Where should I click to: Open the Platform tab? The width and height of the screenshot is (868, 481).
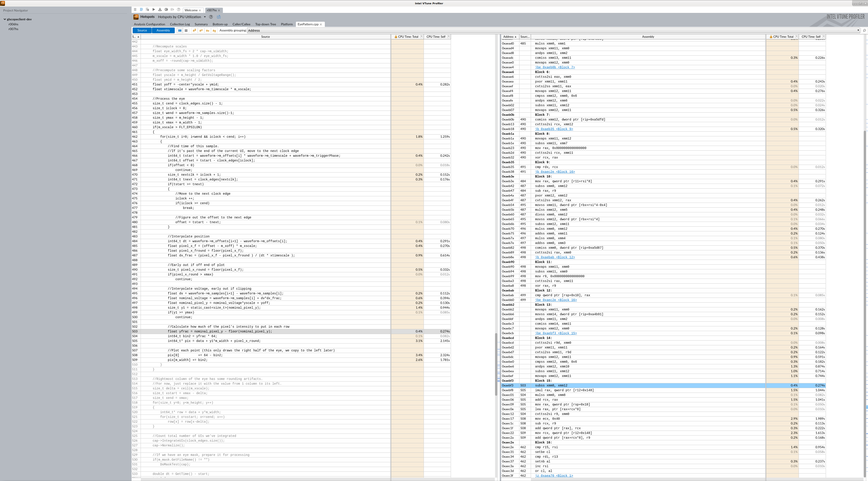click(x=287, y=24)
